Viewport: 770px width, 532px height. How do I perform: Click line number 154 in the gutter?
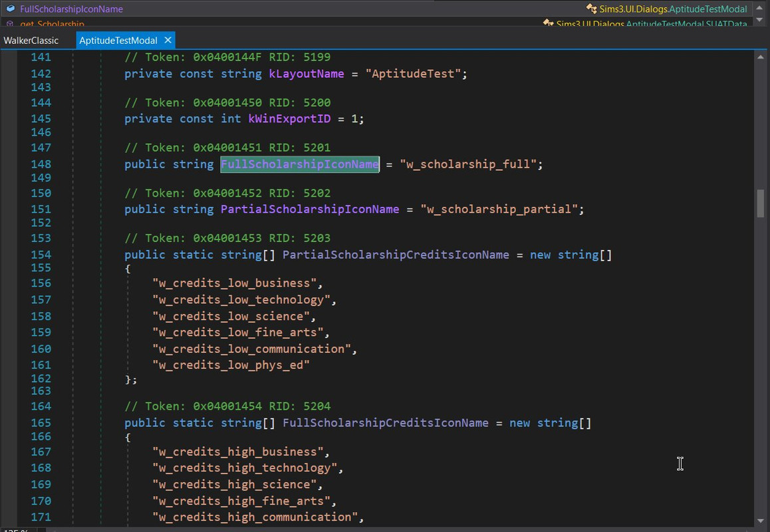click(41, 255)
